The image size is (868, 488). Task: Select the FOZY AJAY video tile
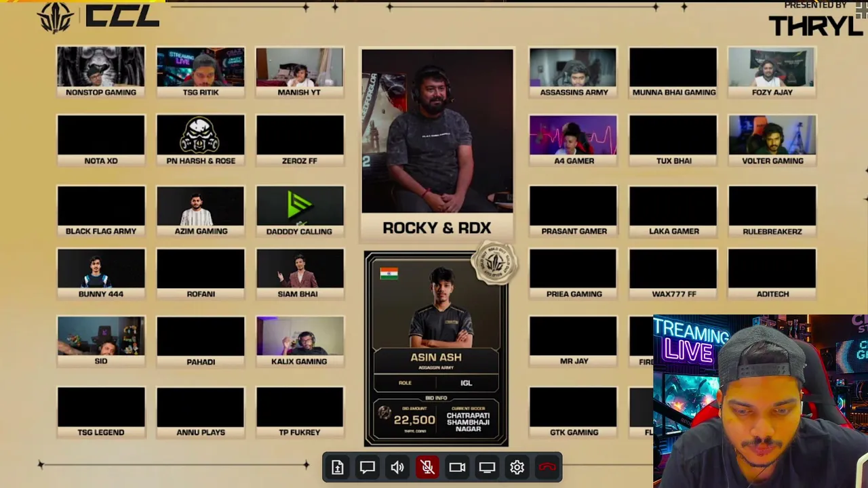pos(772,72)
